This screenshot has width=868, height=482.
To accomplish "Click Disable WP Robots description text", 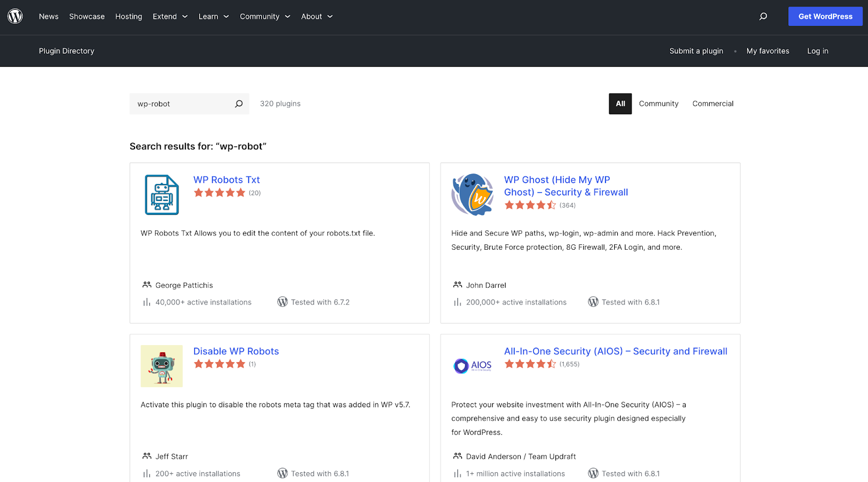I will [276, 405].
